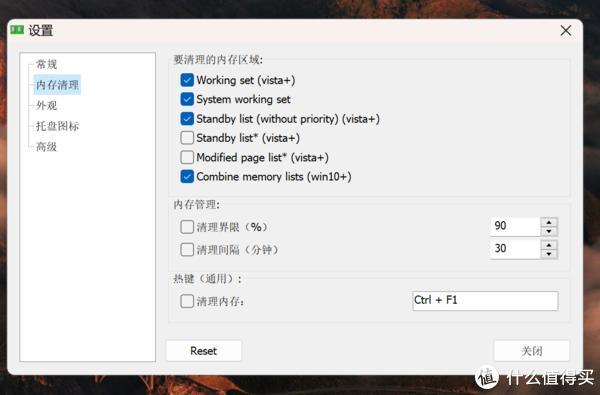Viewport: 600px width, 395px height.
Task: Enable 清理界限 (%) checkbox
Action: point(187,227)
